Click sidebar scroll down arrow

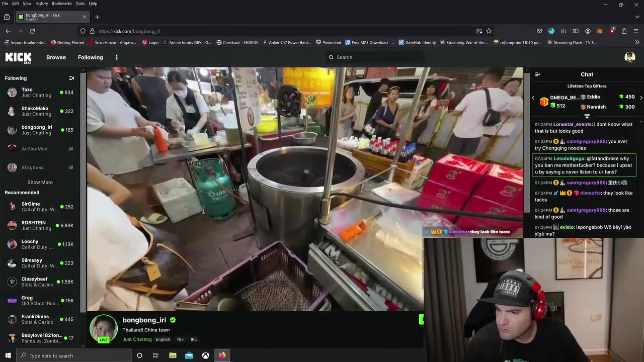click(x=84, y=345)
